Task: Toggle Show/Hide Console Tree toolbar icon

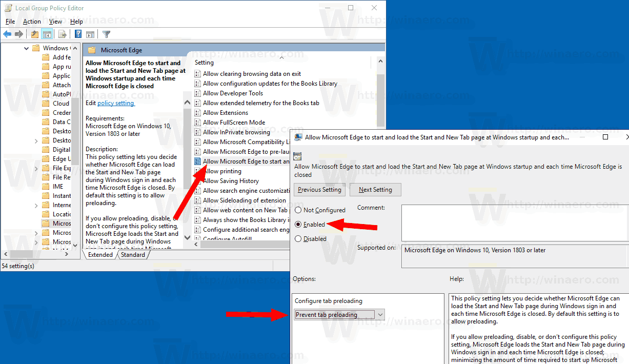Action: click(47, 34)
